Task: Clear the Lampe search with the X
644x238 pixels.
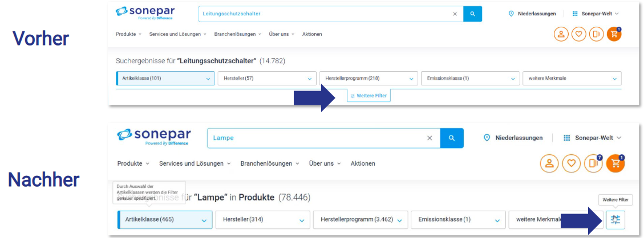Action: pyautogui.click(x=430, y=138)
